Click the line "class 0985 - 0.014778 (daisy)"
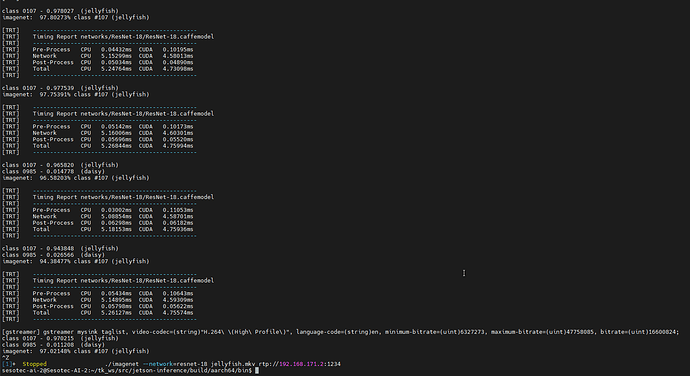 [x=53, y=172]
